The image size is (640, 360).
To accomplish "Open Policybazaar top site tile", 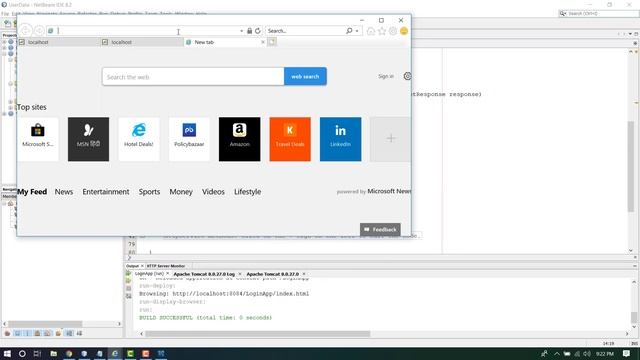I will 189,139.
